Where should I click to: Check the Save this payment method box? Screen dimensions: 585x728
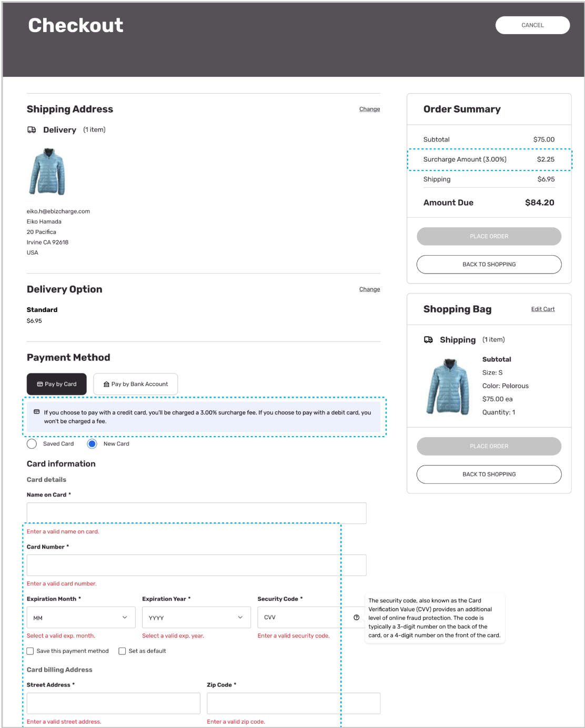[x=31, y=651]
